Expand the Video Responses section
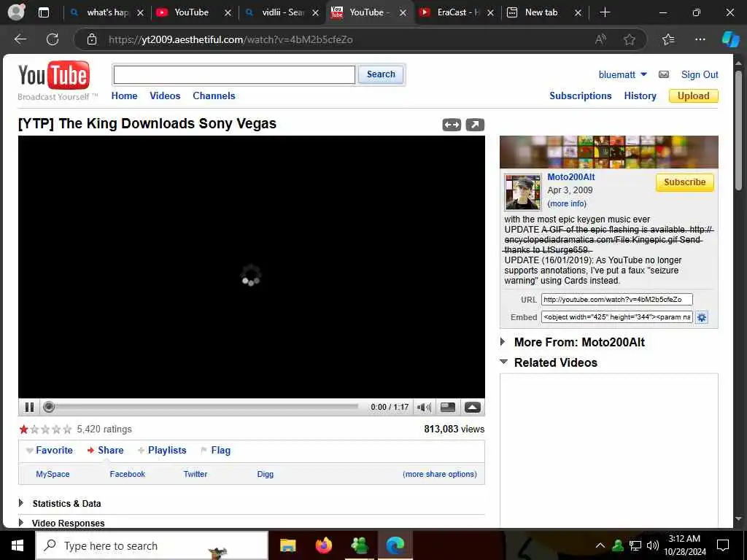747x560 pixels. (x=20, y=522)
